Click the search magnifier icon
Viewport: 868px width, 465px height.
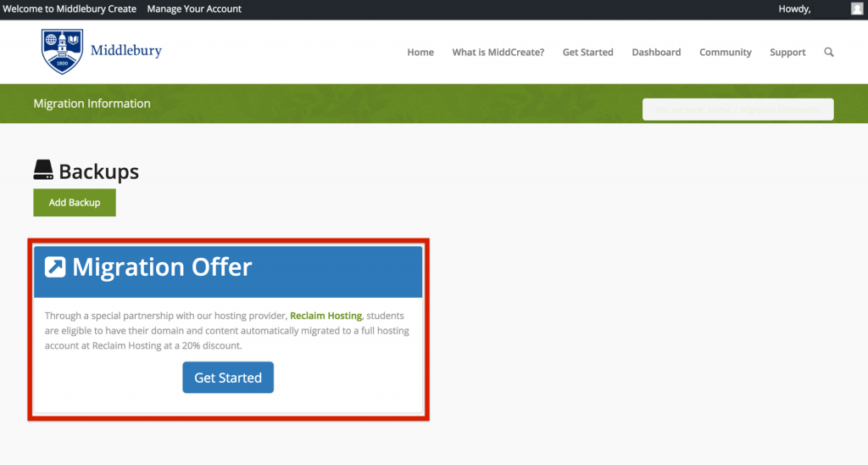(828, 53)
